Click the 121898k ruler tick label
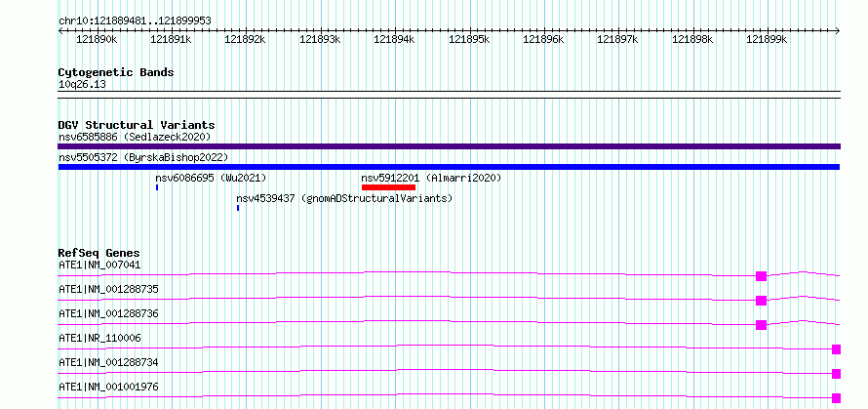This screenshot has height=409, width=868. 692,39
